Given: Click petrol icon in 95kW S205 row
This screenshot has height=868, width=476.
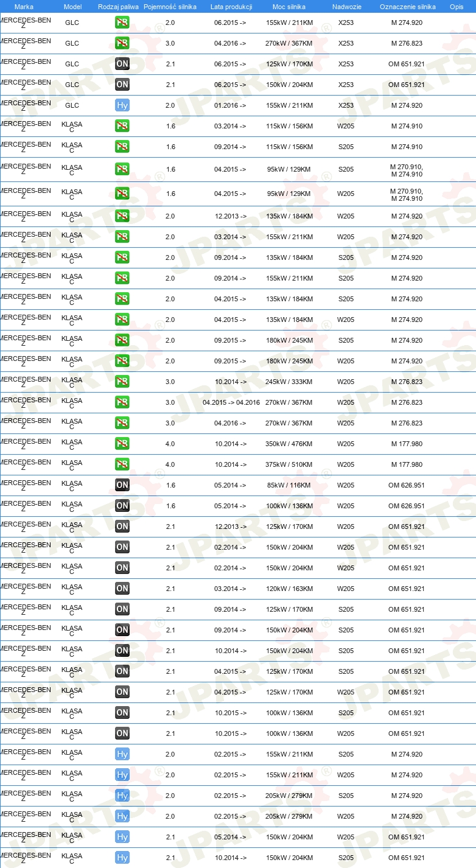Looking at the screenshot, I should (122, 170).
